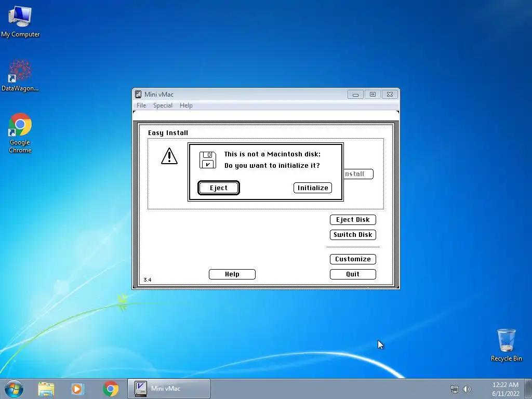Click the Eject button in the dialog
The width and height of the screenshot is (532, 399).
(x=219, y=188)
